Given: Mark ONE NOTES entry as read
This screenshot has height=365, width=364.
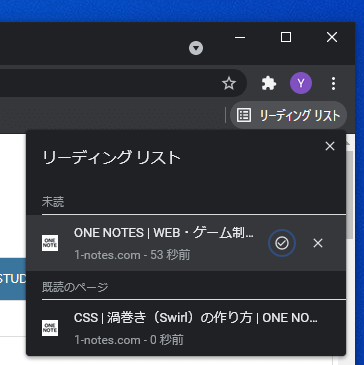Looking at the screenshot, I should [282, 243].
